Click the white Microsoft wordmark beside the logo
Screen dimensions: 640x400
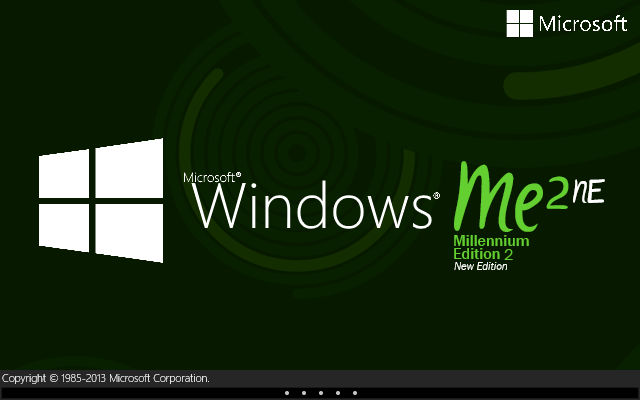coord(583,24)
